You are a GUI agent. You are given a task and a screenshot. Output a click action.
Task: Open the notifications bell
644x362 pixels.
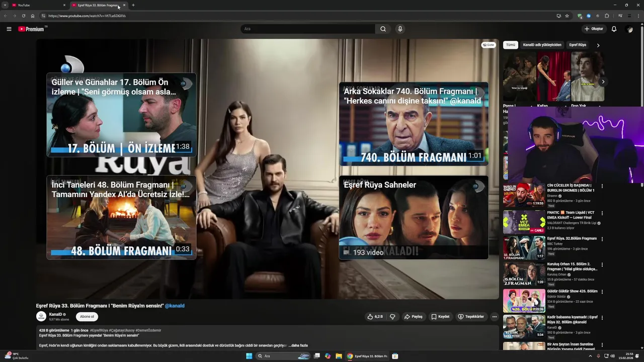[614, 29]
